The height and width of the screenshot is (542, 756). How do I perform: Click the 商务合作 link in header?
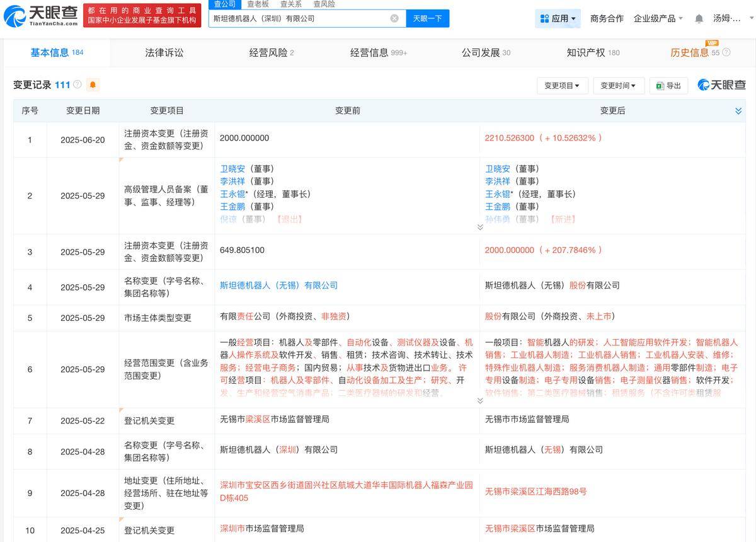(607, 18)
